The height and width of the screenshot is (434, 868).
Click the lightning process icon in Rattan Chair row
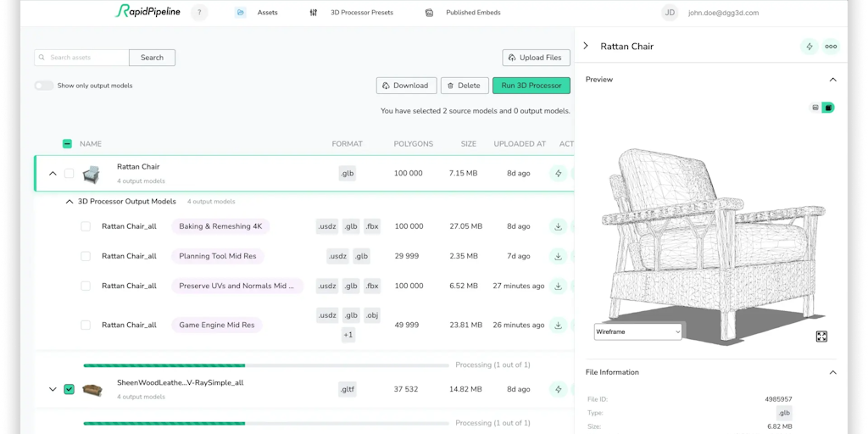(558, 174)
